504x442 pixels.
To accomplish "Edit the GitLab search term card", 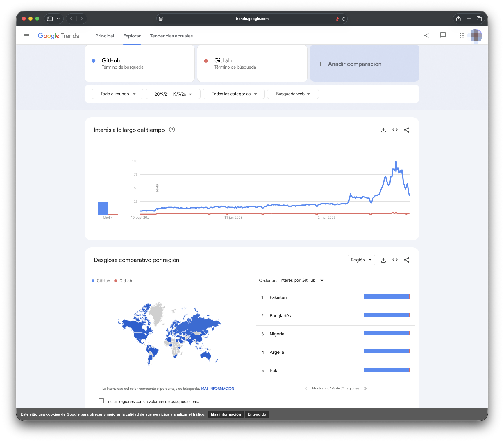I will [252, 63].
